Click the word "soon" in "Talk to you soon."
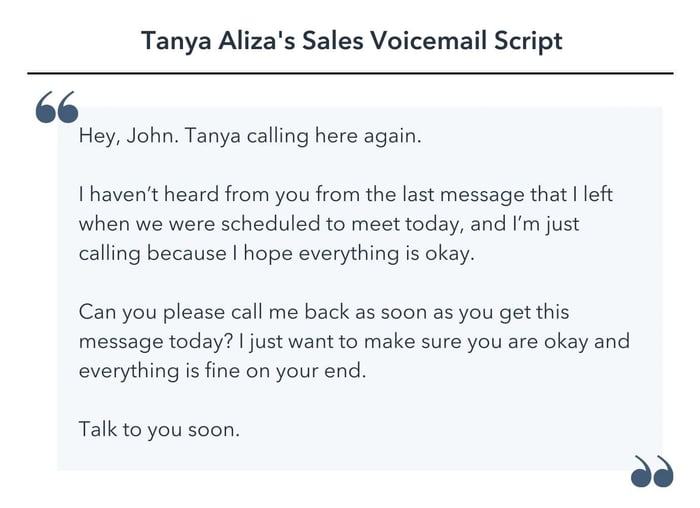The height and width of the screenshot is (508, 700). [x=212, y=429]
